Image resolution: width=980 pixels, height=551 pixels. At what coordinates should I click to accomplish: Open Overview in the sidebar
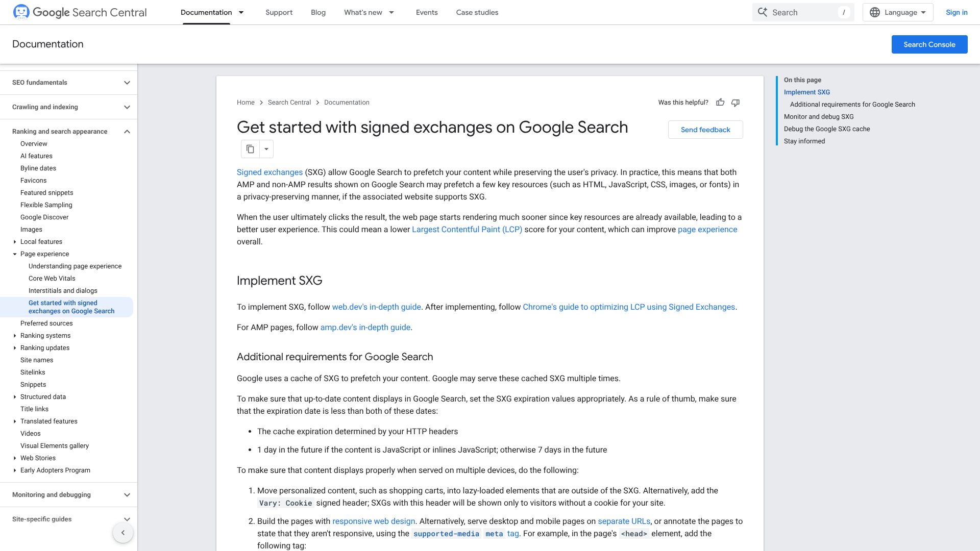[34, 144]
